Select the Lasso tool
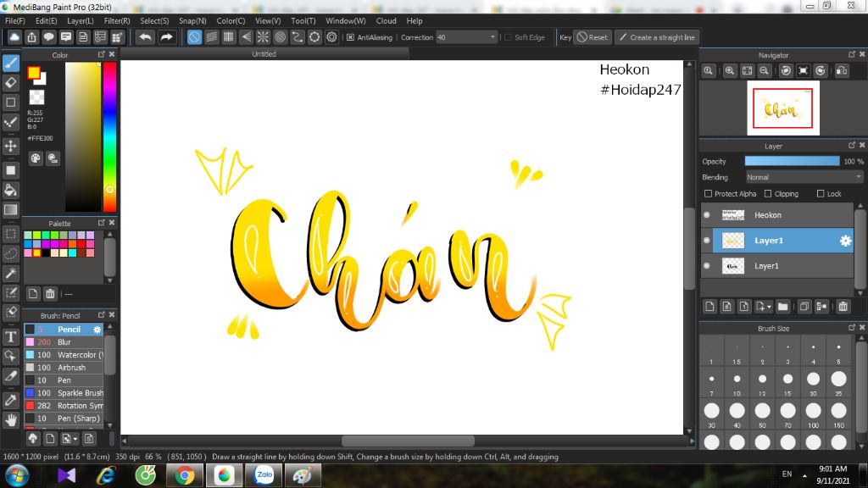 tap(10, 253)
